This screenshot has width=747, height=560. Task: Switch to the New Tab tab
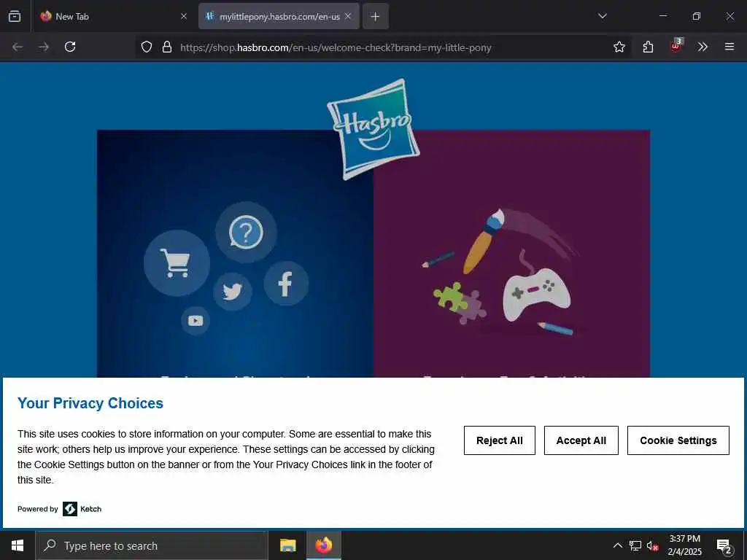114,16
